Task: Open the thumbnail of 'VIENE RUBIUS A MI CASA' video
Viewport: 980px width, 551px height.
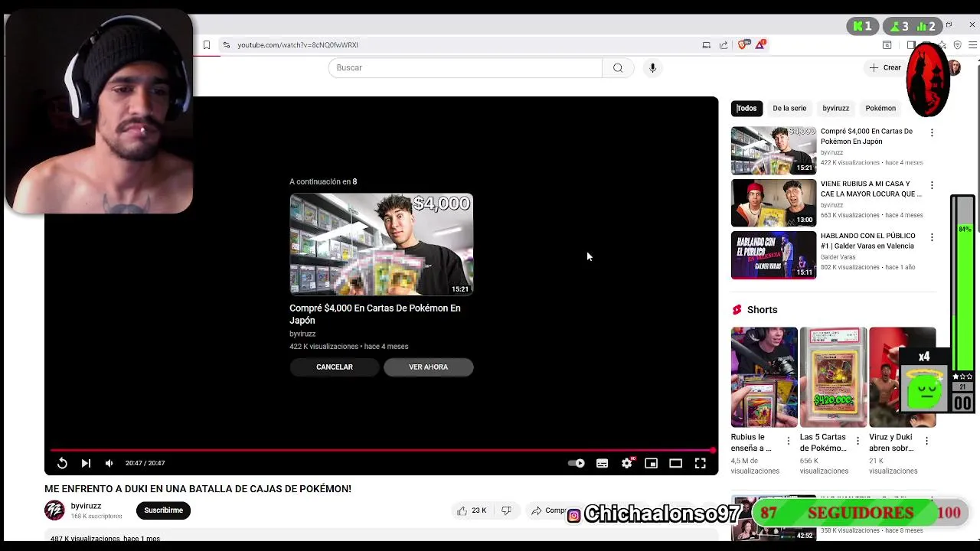Action: click(x=773, y=203)
